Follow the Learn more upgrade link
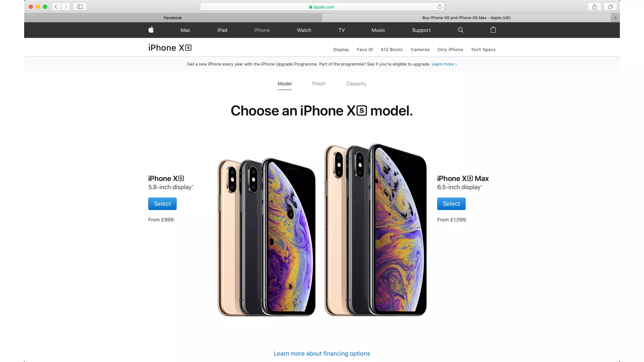The image size is (644, 362). (x=444, y=64)
